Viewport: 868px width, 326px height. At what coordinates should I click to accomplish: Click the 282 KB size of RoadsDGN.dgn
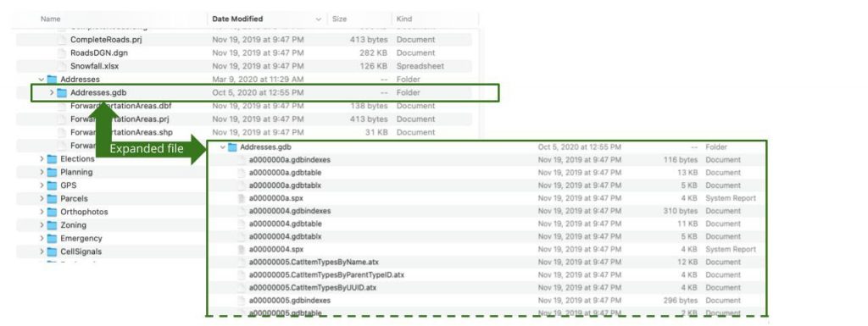pos(374,53)
